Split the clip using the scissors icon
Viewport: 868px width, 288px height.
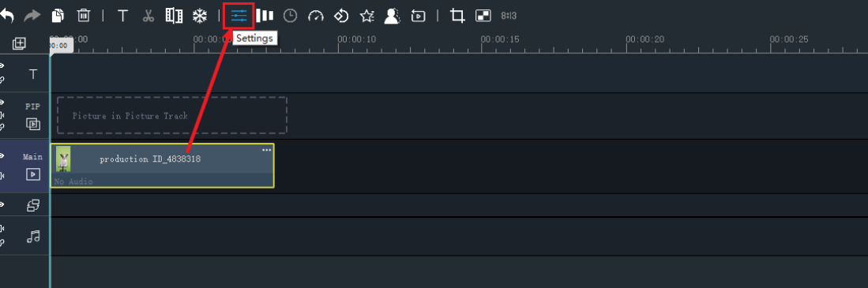(x=148, y=16)
